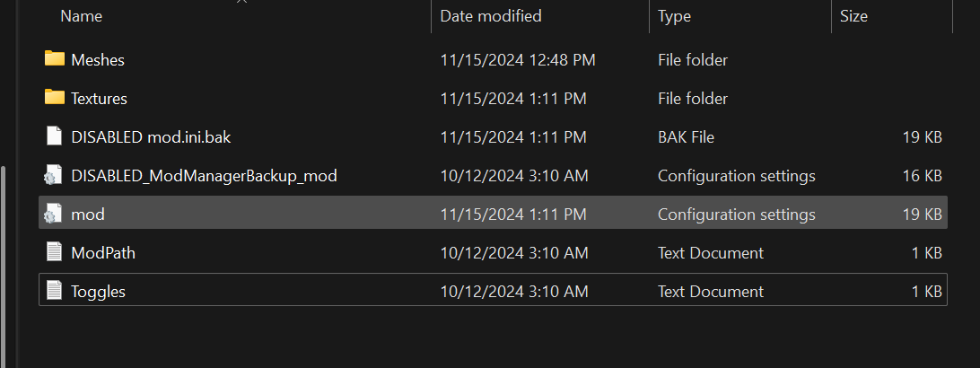Click the ModPath text document icon
The image size is (980, 368).
click(x=55, y=252)
